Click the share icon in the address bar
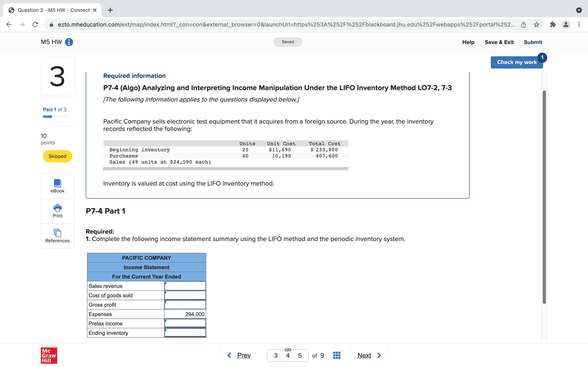This screenshot has height=367, width=588. click(x=523, y=24)
